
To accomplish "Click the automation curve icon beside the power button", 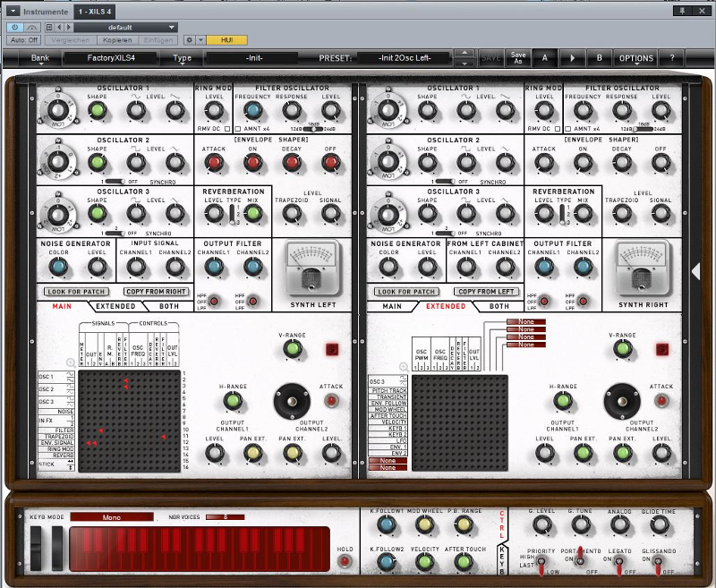I will (31, 28).
